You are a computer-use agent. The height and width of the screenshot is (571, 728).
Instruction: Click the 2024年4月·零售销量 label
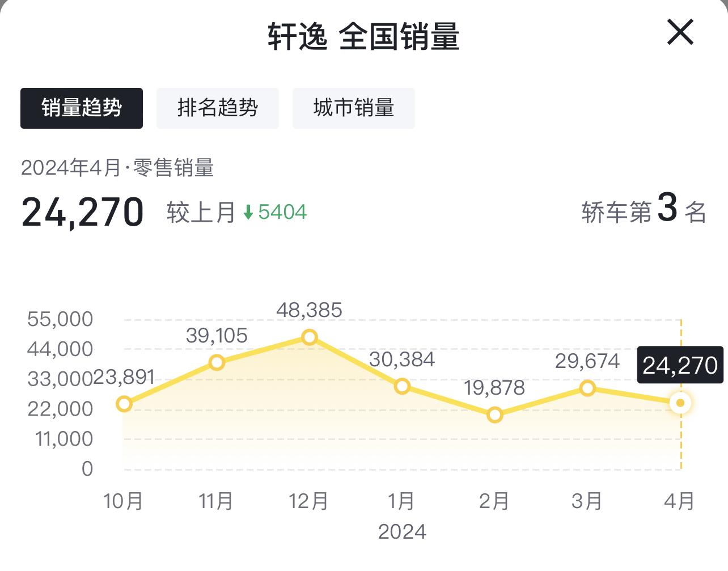point(117,168)
